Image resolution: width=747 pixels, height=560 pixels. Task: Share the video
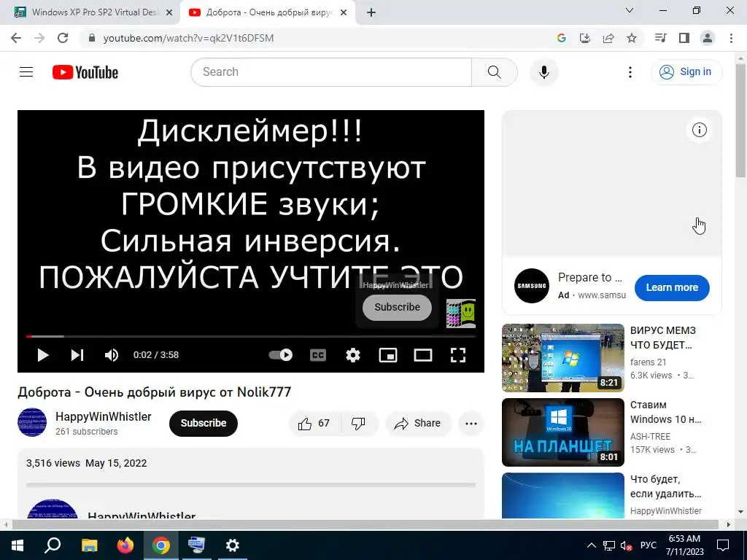418,424
